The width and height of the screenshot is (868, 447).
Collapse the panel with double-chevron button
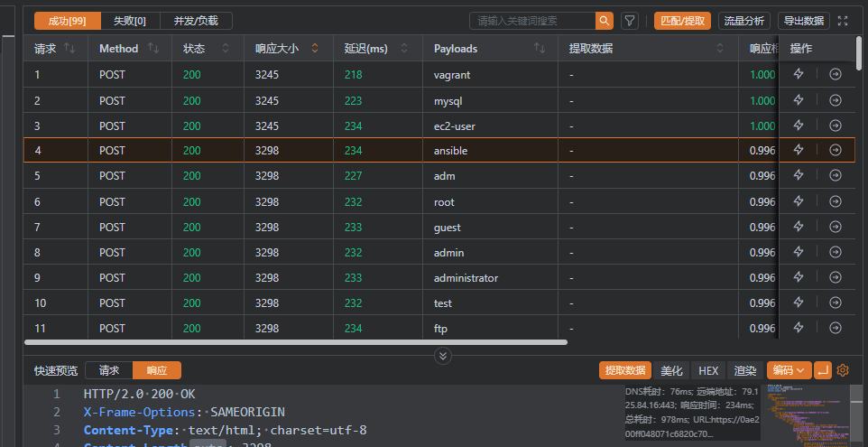(x=442, y=355)
